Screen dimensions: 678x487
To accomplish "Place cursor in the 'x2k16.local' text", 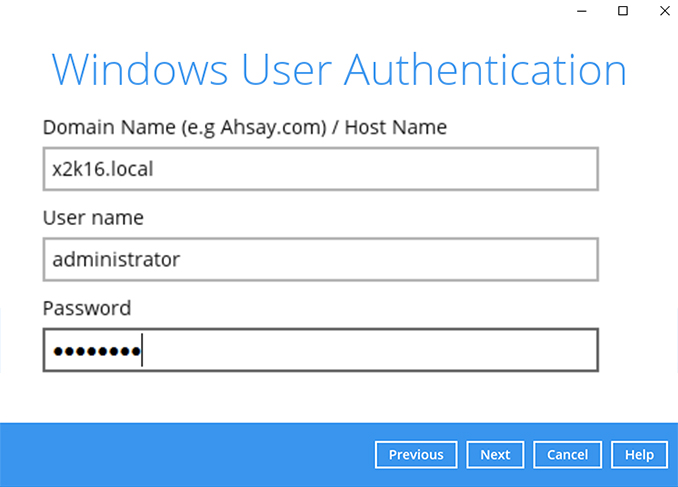I will pos(103,169).
